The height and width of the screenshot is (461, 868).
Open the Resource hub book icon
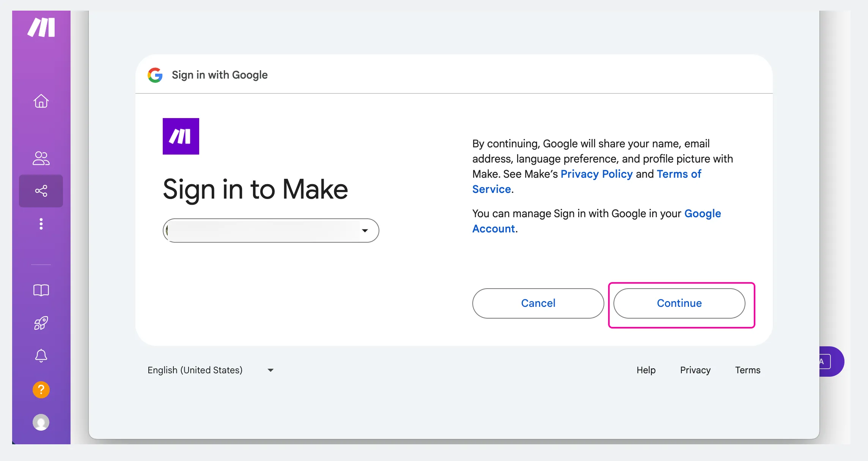[x=41, y=290]
